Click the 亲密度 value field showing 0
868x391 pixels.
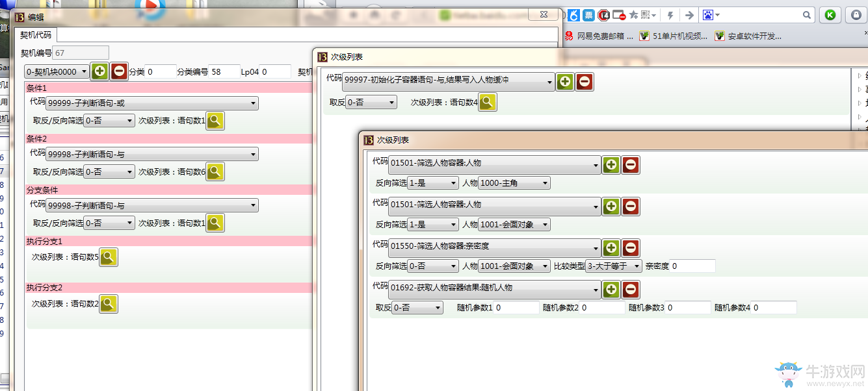click(x=694, y=266)
